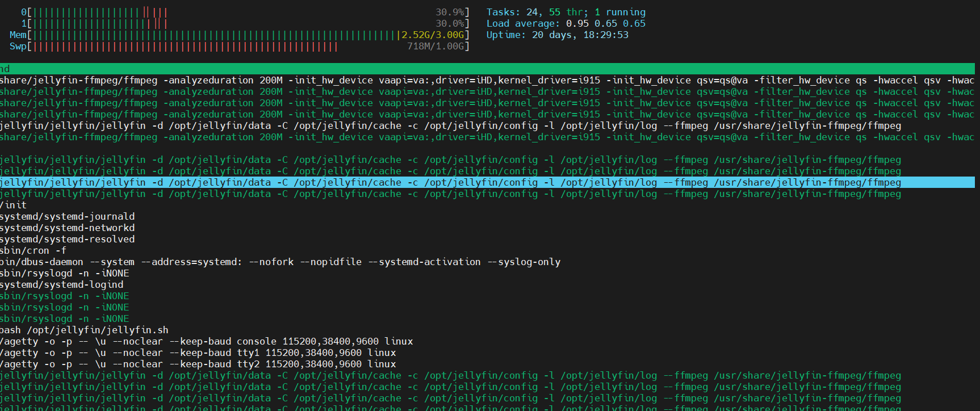The image size is (980, 411).
Task: Select the cron -f process row
Action: point(33,250)
